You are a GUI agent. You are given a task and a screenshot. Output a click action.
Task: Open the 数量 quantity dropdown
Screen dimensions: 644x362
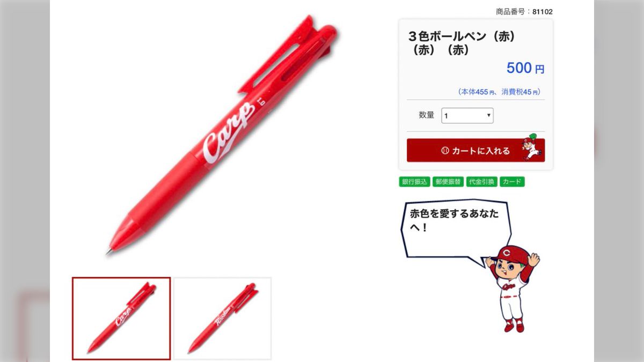(467, 115)
